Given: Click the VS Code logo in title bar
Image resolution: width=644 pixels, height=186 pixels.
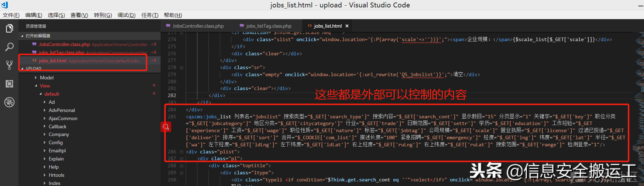Looking at the screenshot, I should pos(5,5).
